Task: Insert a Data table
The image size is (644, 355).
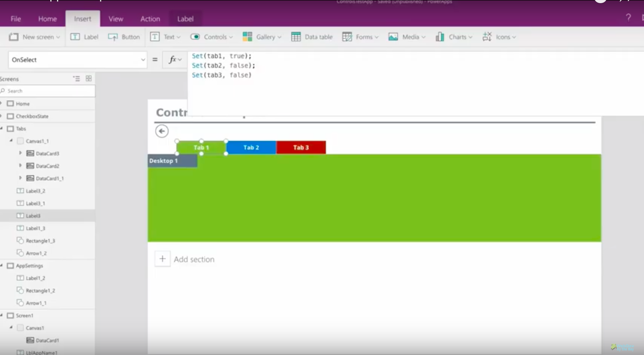Action: (x=311, y=37)
